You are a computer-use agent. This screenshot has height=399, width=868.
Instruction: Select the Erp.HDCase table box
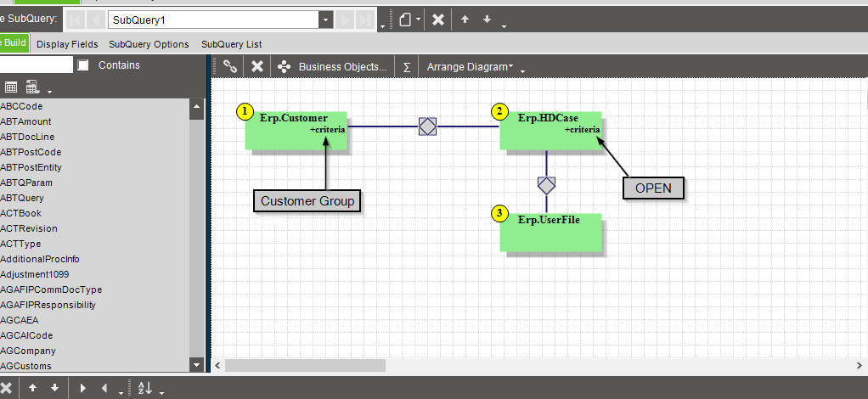tap(551, 131)
